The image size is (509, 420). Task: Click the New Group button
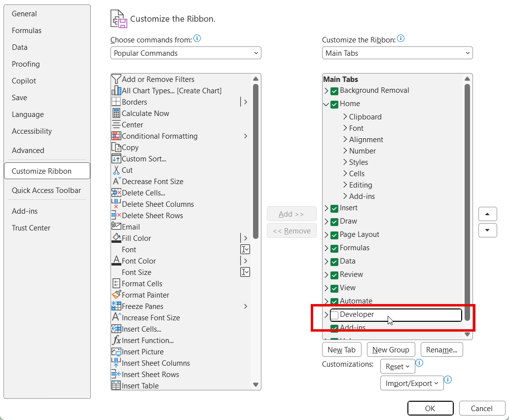(x=391, y=349)
